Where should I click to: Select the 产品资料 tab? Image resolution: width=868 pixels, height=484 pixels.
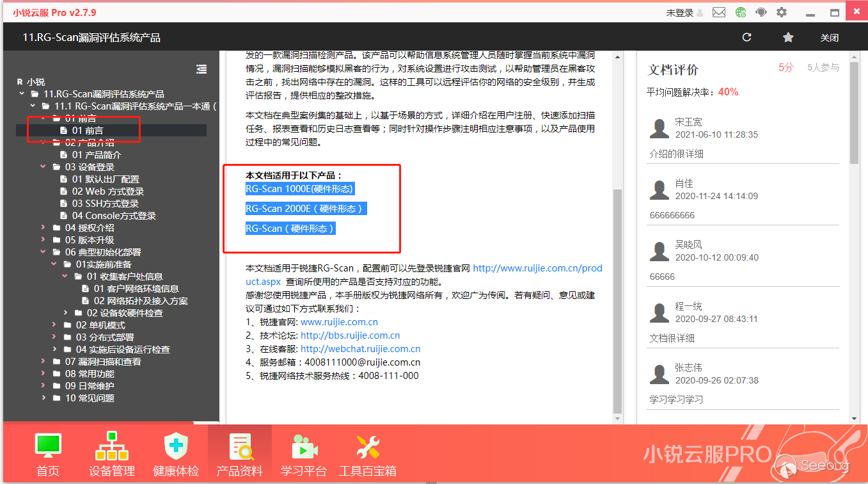click(x=240, y=455)
